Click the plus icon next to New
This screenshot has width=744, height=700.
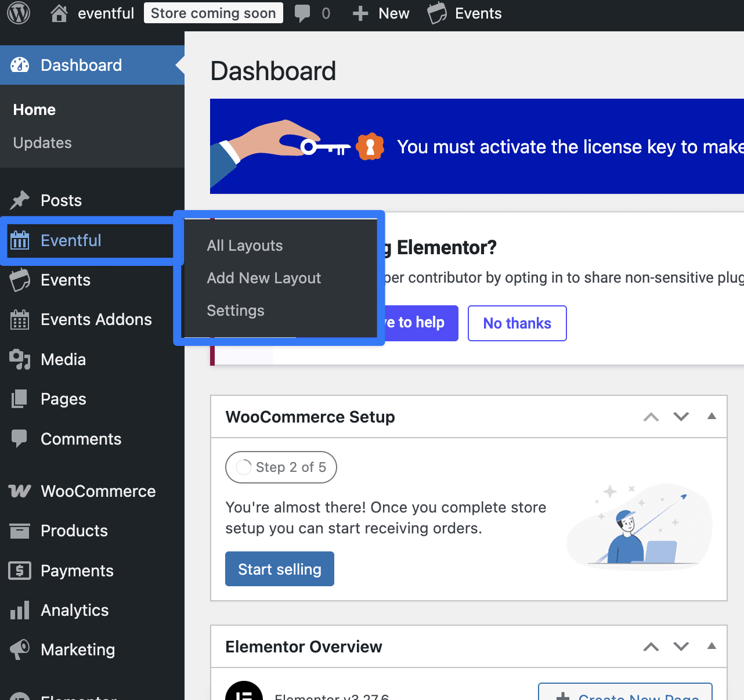coord(360,13)
